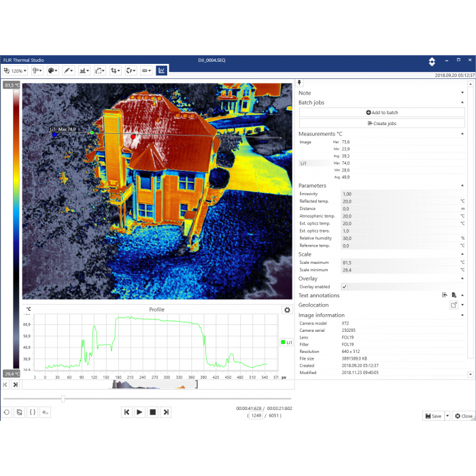This screenshot has width=476, height=476.
Task: Collapse the Overlay section
Action: [x=462, y=278]
